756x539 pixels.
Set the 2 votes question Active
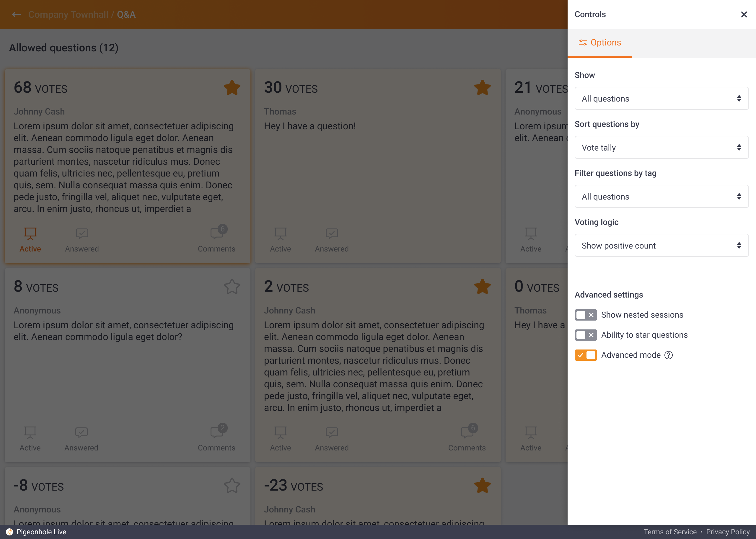click(x=280, y=439)
